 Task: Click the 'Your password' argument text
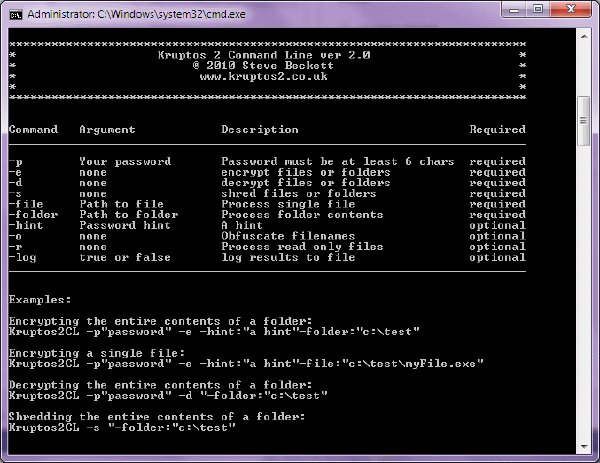click(x=125, y=162)
